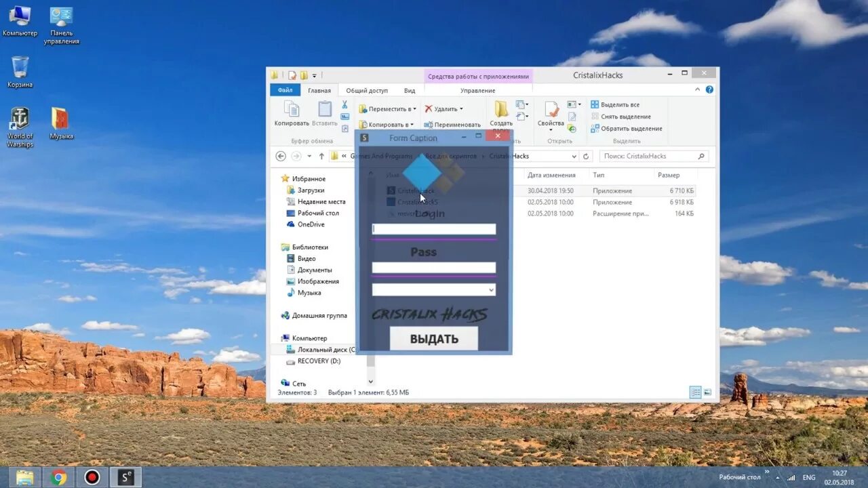
Task: Open the Панель управления desktop icon
Action: point(62,25)
